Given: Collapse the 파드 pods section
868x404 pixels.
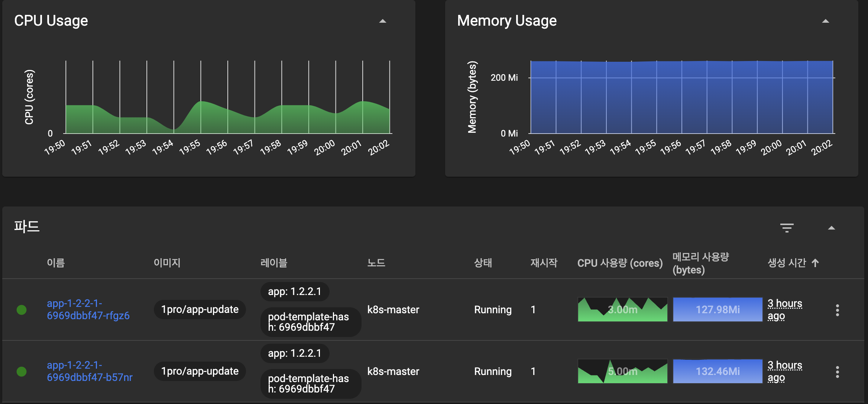Looking at the screenshot, I should pos(831,228).
